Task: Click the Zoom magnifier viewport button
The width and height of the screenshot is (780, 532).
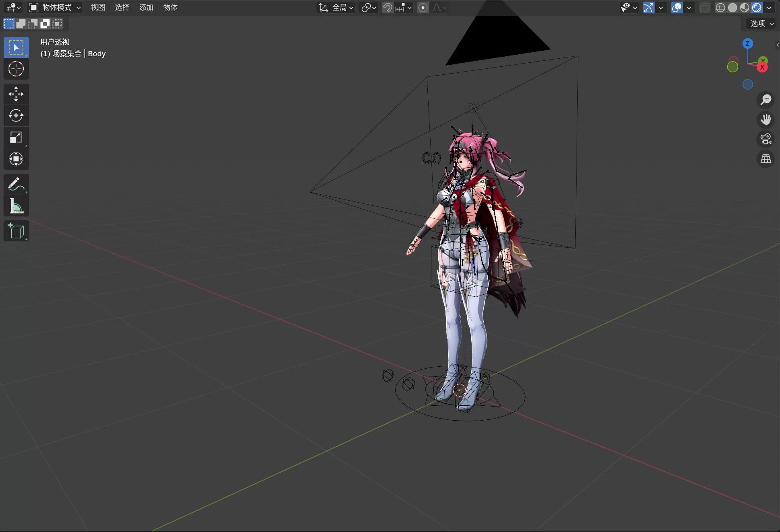Action: point(766,99)
